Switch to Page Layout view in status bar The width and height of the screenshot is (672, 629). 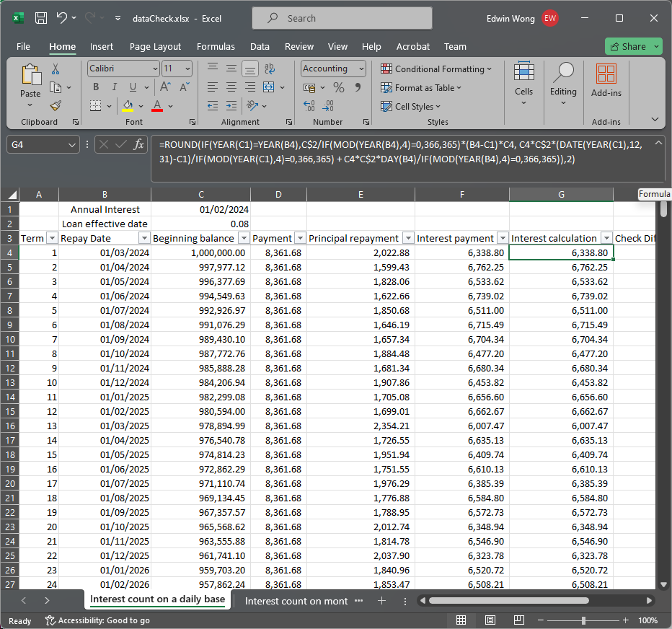pyautogui.click(x=490, y=620)
